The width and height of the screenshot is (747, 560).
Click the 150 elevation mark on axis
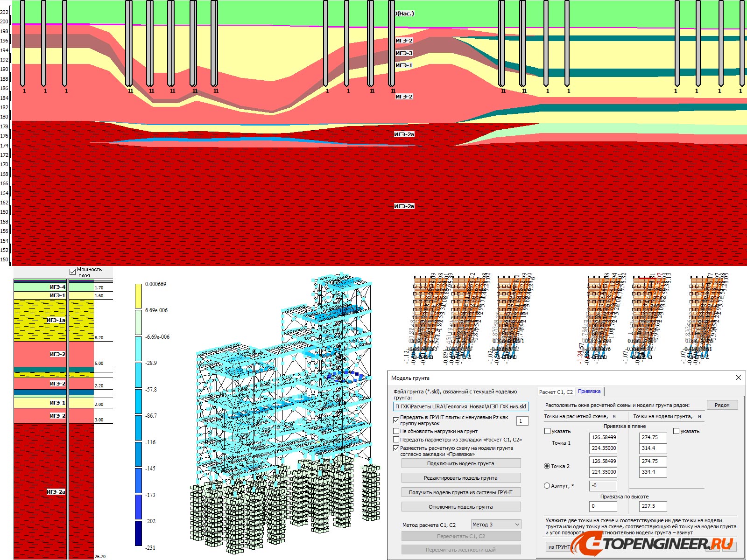click(x=4, y=259)
